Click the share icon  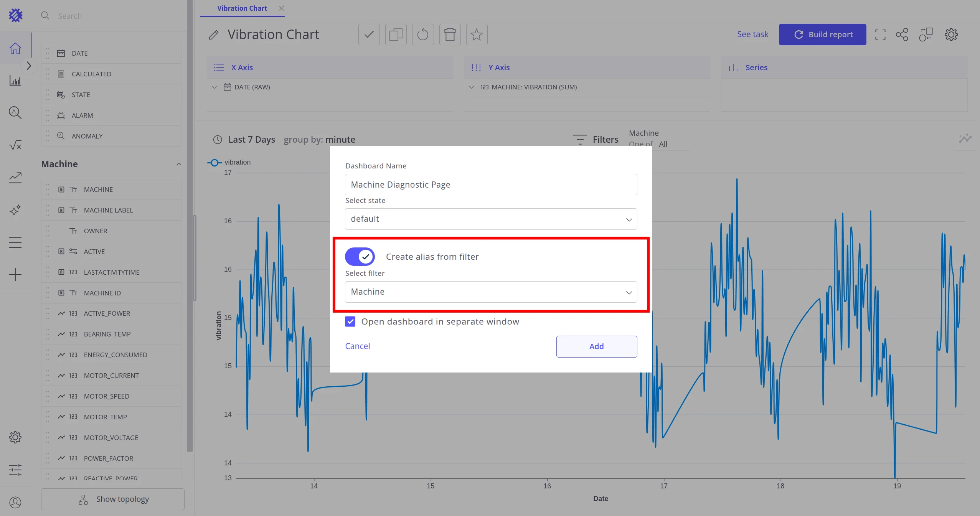[x=902, y=35]
